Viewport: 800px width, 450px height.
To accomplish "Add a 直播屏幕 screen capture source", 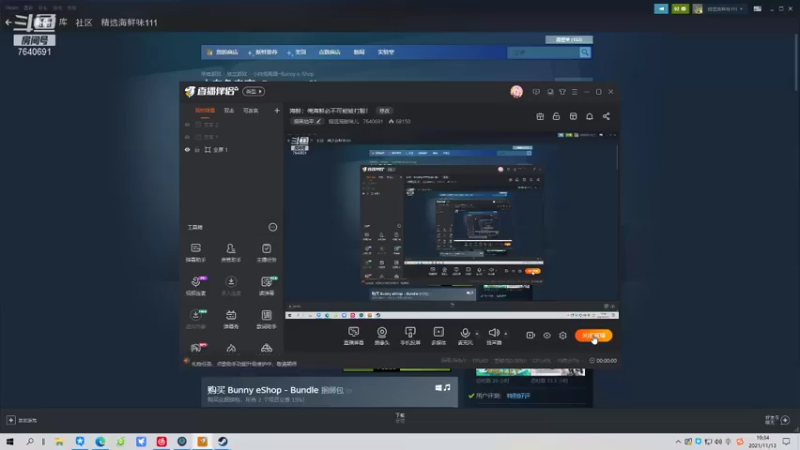I will coord(354,336).
